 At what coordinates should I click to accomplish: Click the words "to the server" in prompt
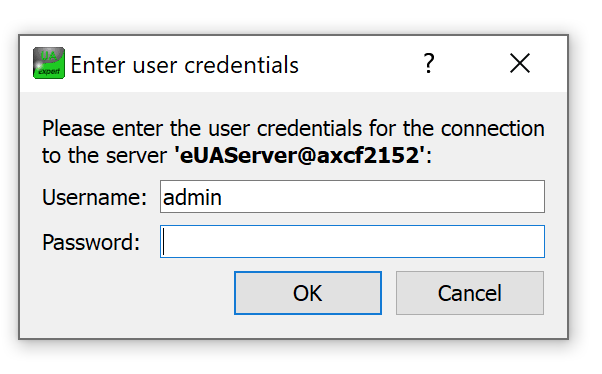pyautogui.click(x=104, y=156)
